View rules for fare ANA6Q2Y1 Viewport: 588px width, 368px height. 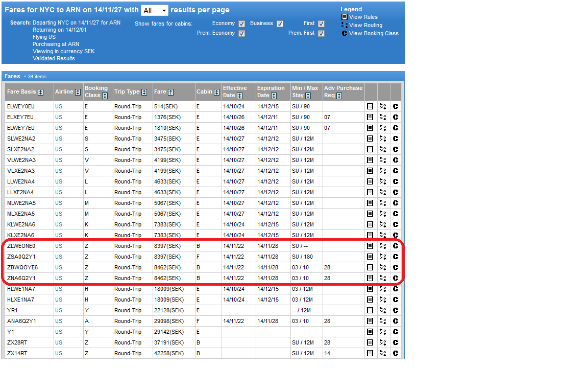tap(370, 321)
